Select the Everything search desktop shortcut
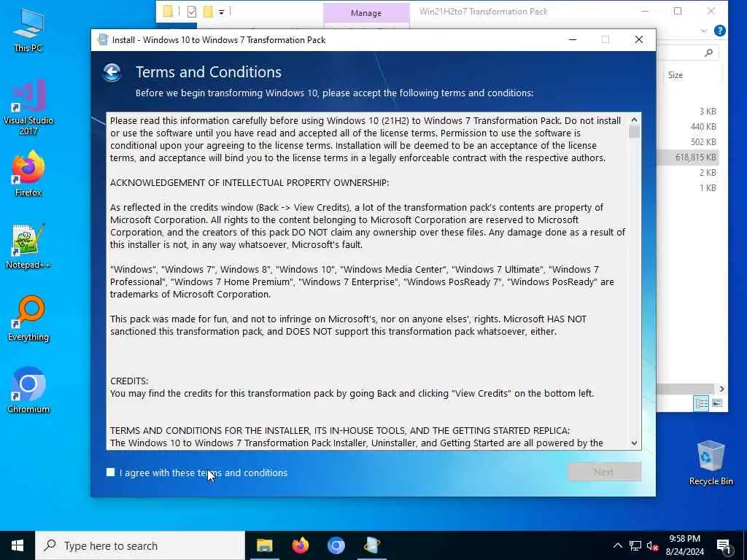The image size is (747, 560). tap(28, 319)
